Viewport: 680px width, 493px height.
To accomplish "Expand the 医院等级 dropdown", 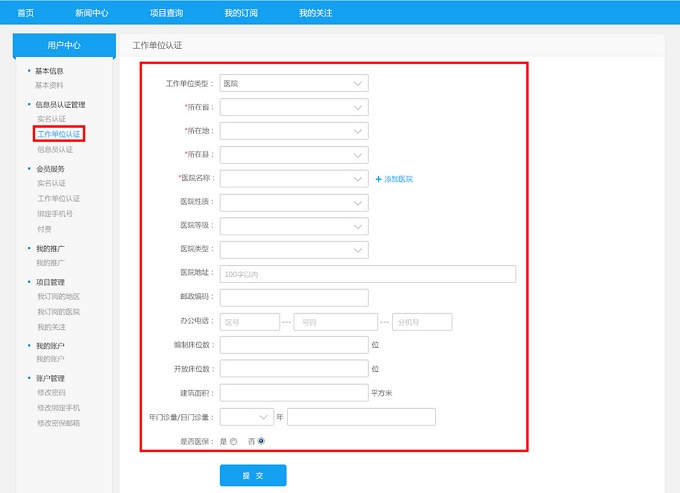I will pyautogui.click(x=293, y=226).
